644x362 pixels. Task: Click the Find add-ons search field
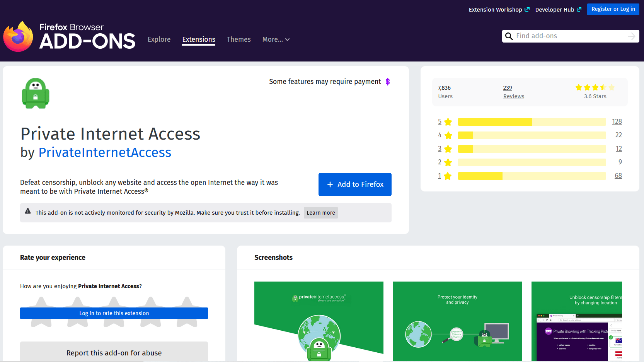[571, 36]
